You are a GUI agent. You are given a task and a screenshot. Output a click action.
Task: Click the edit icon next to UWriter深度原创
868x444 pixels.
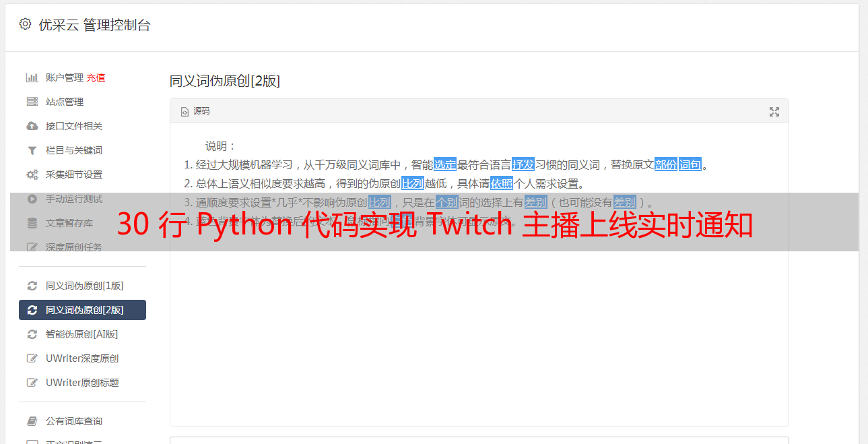pos(32,358)
